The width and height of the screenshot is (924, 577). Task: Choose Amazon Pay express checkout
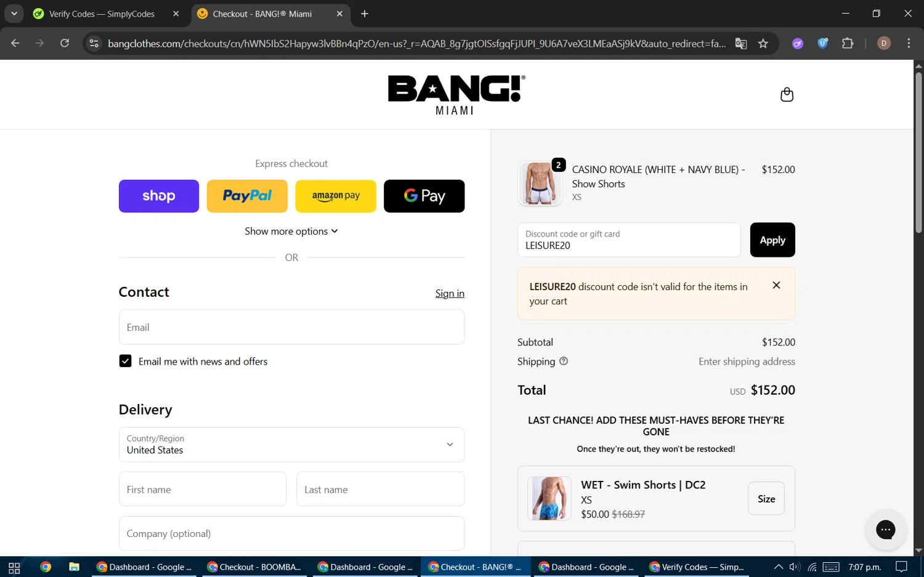coord(336,196)
